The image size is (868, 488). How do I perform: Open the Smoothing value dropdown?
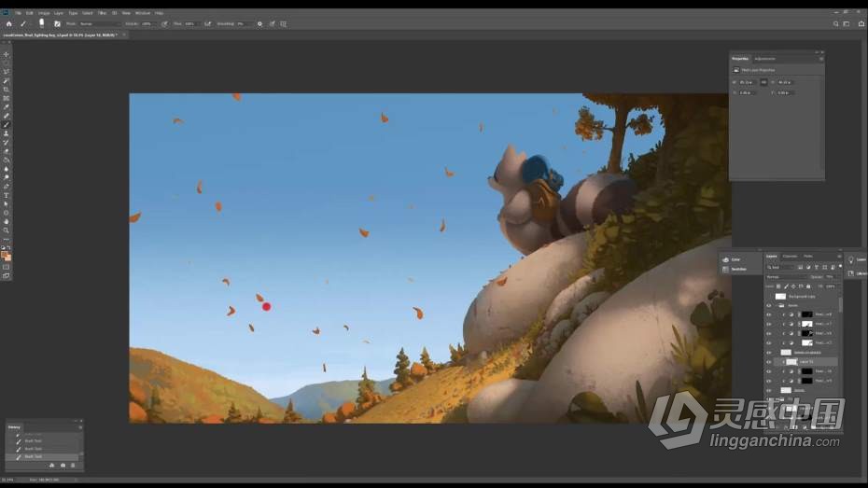(245, 23)
